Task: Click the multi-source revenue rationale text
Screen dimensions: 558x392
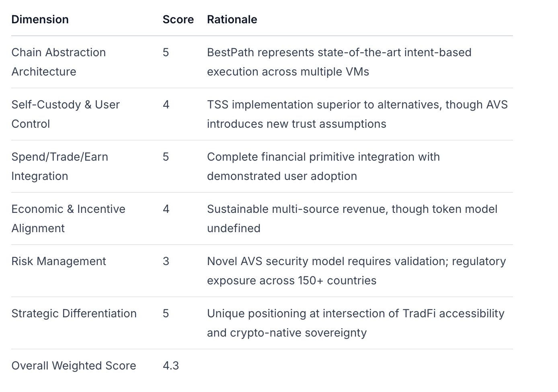Action: 352,218
